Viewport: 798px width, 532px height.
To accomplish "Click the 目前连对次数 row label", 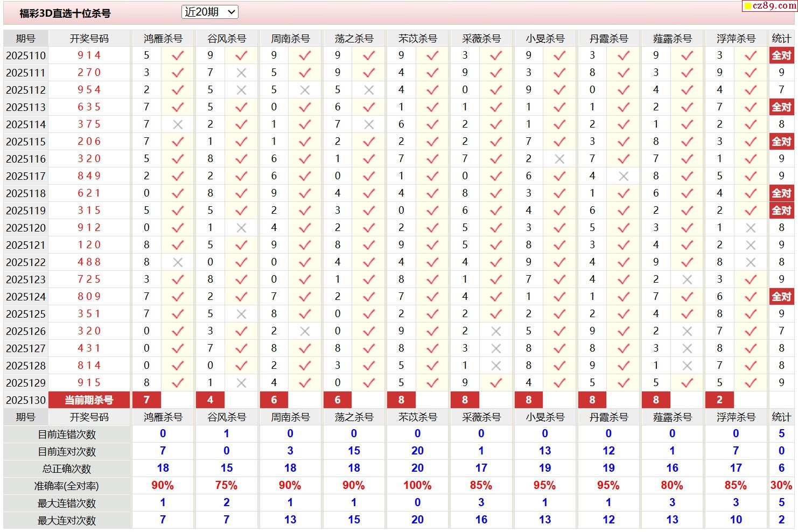I will point(67,452).
